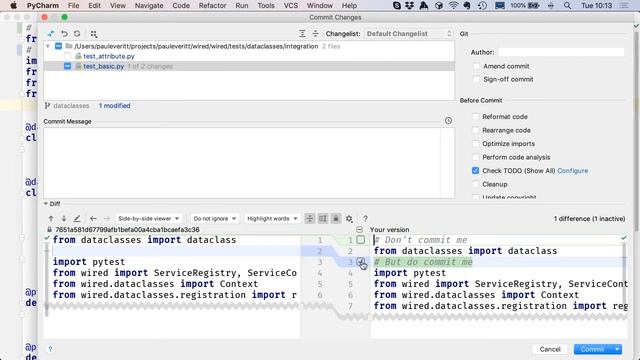Enable Perform code analysis checkbox
Image resolution: width=640 pixels, height=360 pixels.
click(476, 157)
